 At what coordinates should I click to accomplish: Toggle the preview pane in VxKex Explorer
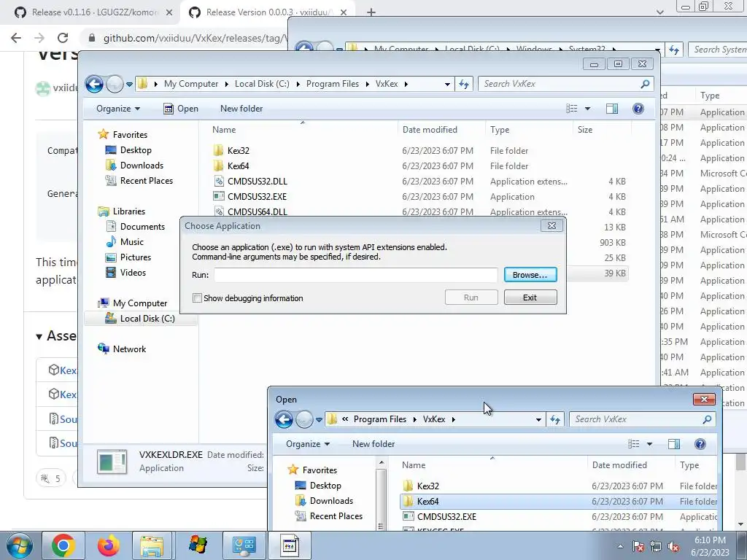coord(612,109)
